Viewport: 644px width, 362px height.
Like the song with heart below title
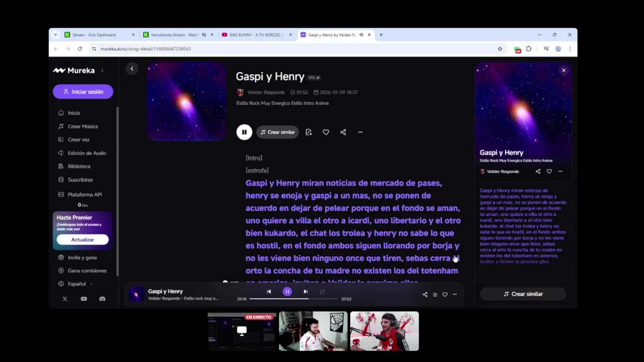[x=326, y=132]
